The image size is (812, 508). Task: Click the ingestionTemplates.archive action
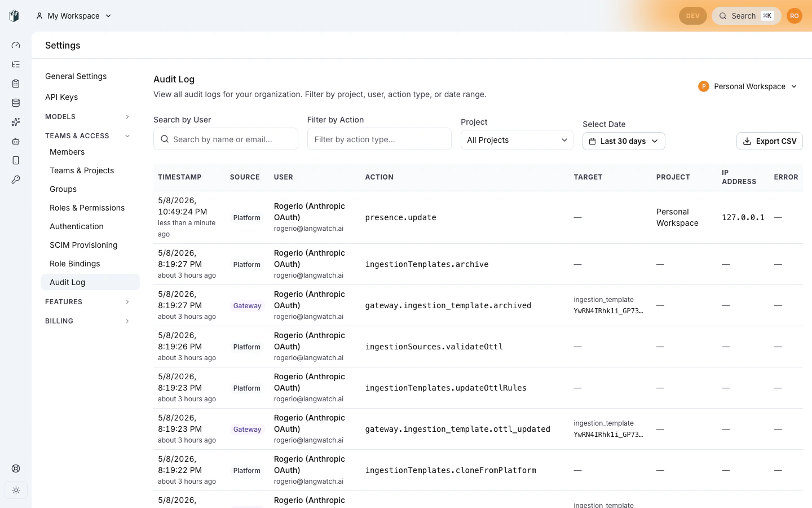pos(427,264)
